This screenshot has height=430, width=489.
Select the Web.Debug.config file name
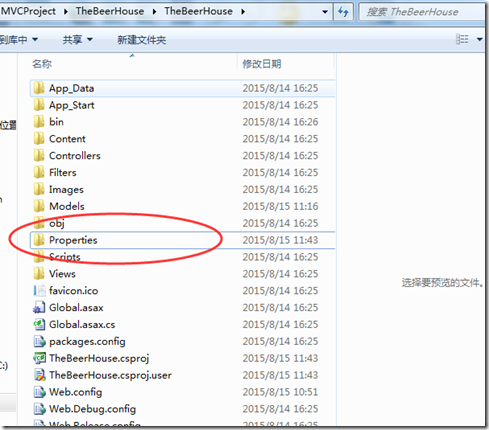[92, 409]
